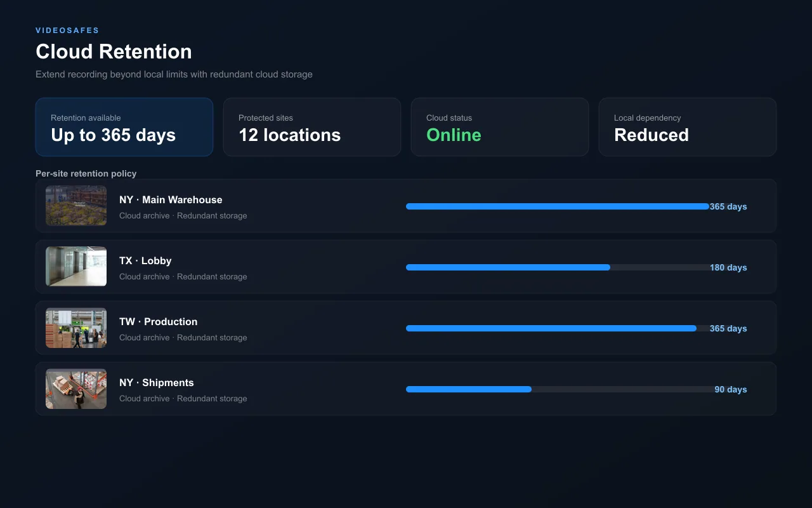The width and height of the screenshot is (812, 508).
Task: Click the '12 locations' value
Action: [289, 135]
